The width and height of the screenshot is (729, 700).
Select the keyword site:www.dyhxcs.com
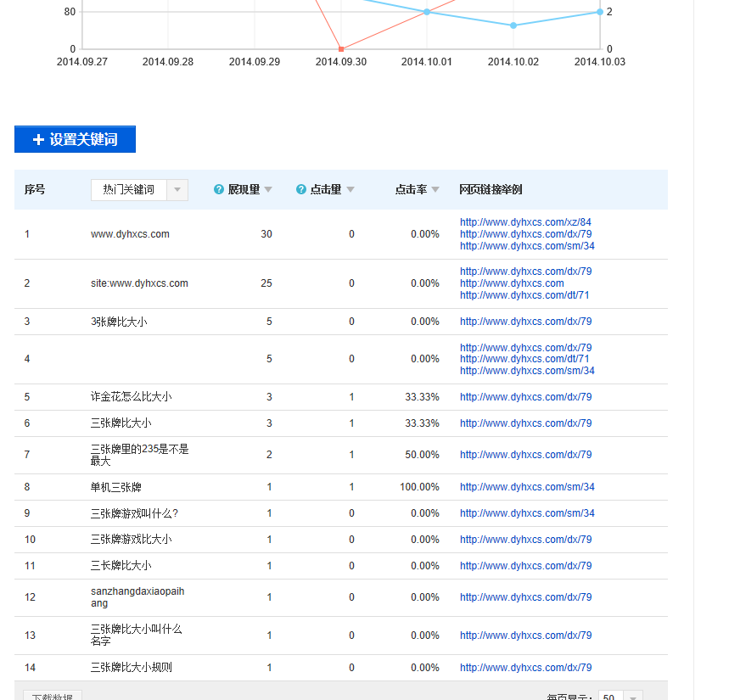pyautogui.click(x=139, y=283)
